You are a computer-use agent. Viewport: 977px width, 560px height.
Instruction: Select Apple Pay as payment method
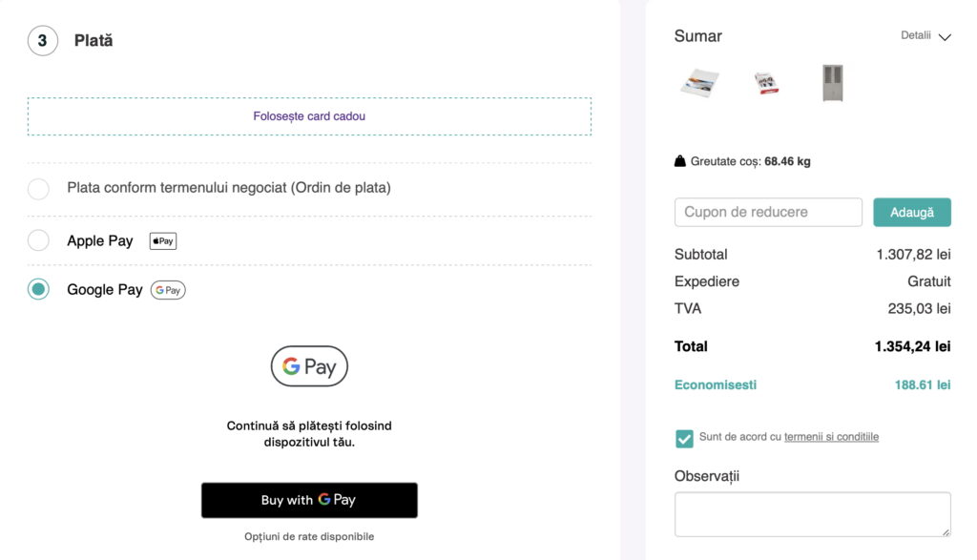point(38,240)
